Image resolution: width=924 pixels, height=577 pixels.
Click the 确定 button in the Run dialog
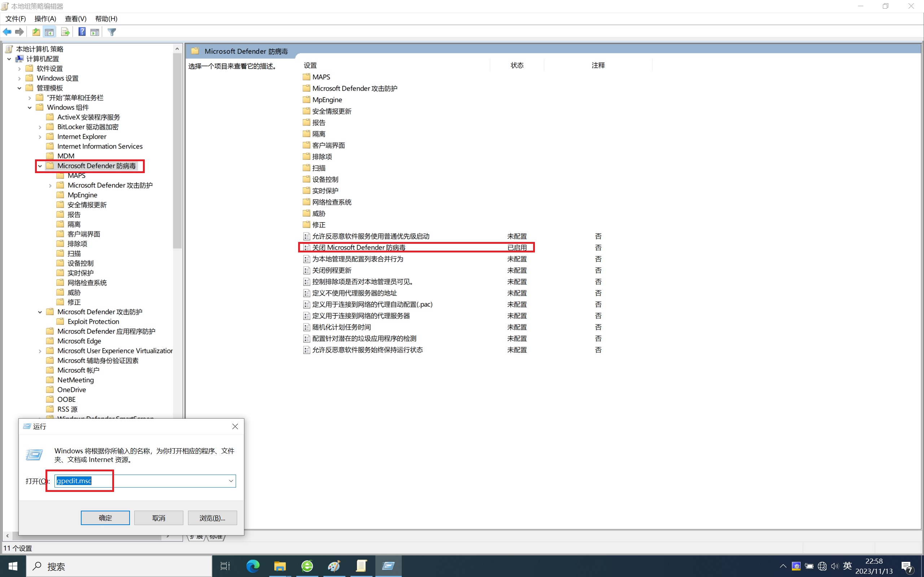pos(105,518)
